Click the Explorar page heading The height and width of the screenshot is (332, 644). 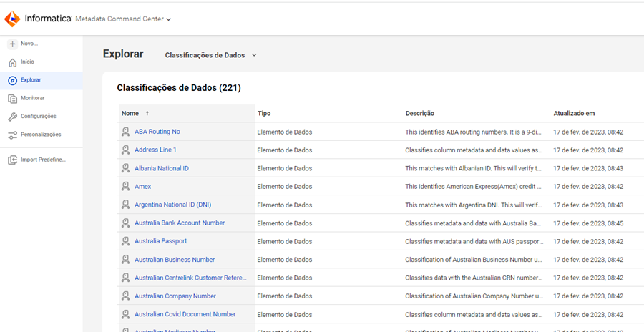(x=123, y=54)
